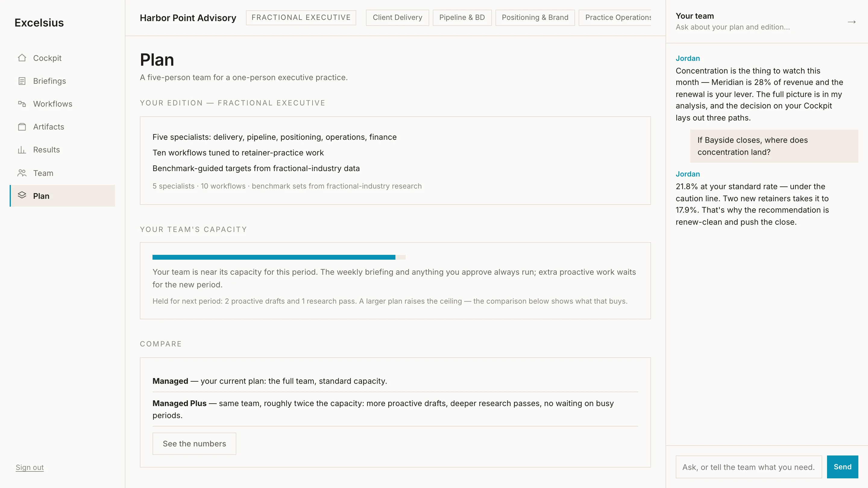This screenshot has height=488, width=868.
Task: Click 'Your team is near its capacity' text
Action: click(394, 278)
